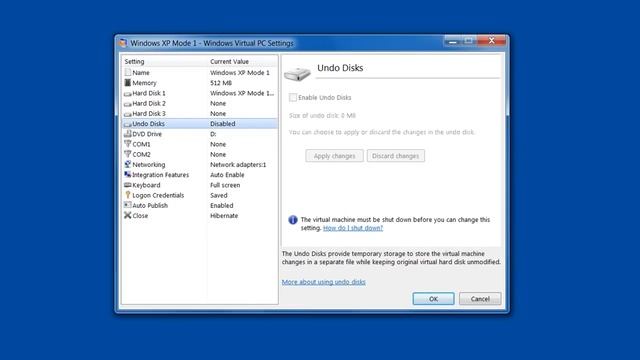Click the blue information icon
The width and height of the screenshot is (640, 360).
(x=293, y=220)
